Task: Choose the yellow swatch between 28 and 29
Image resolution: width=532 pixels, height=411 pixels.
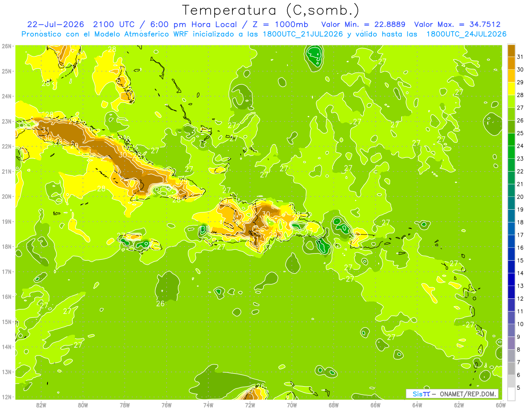Action: point(512,89)
